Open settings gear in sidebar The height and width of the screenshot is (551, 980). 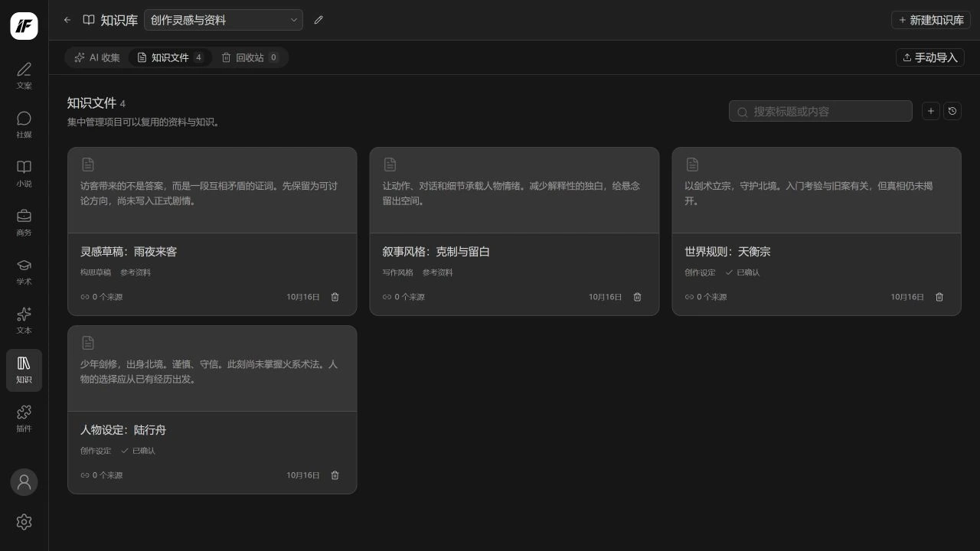point(24,522)
